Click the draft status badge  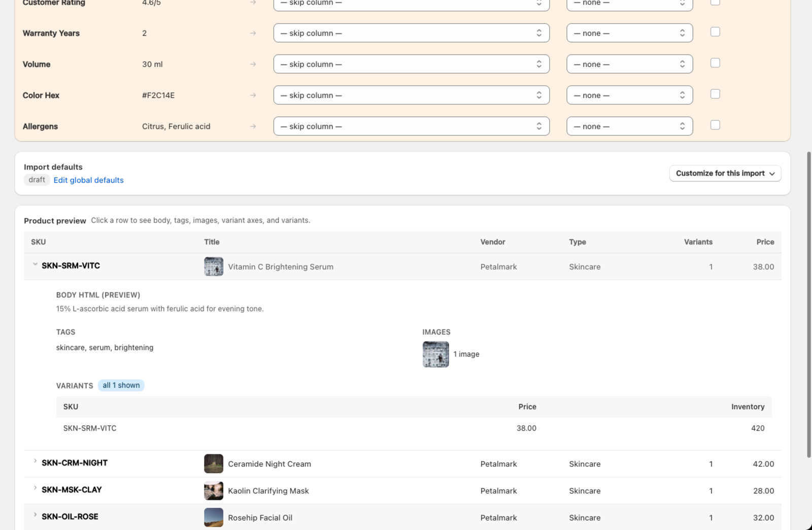(37, 180)
